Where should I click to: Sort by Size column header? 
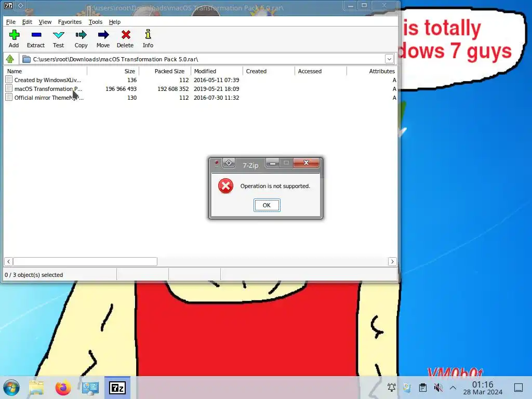point(113,71)
